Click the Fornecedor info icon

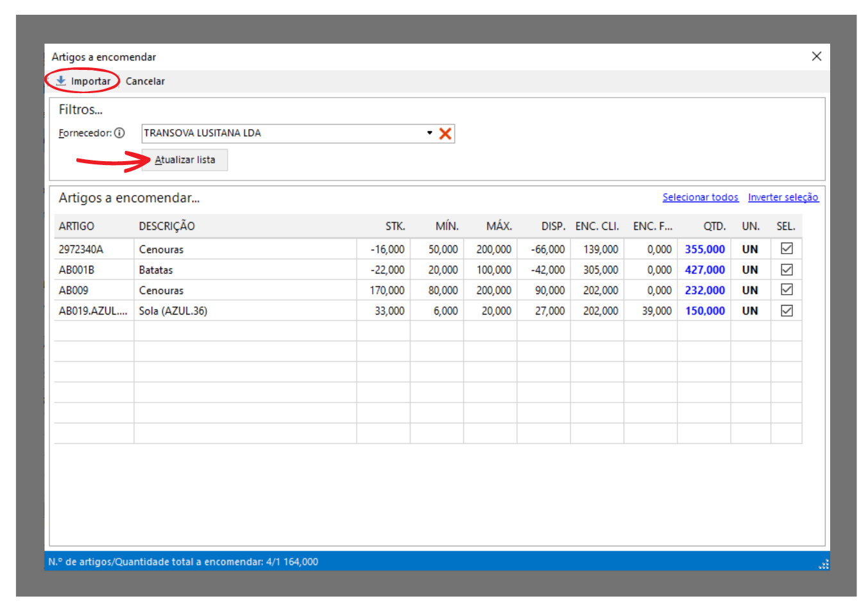119,133
